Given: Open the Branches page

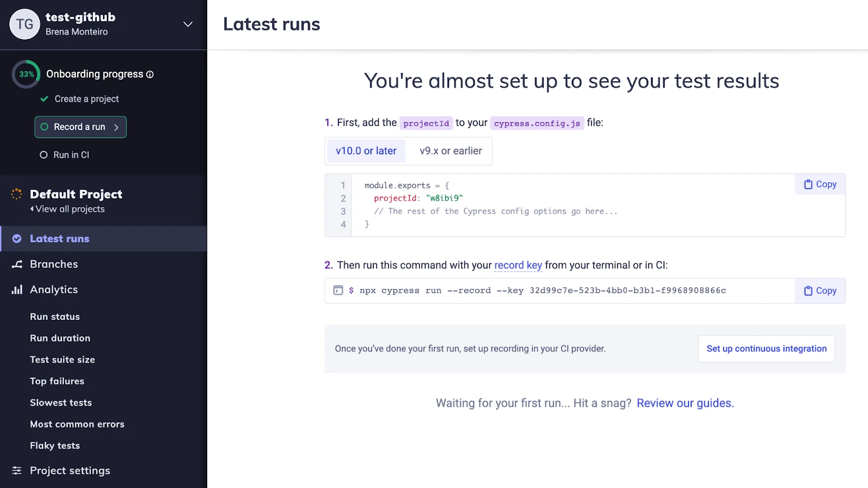Looking at the screenshot, I should point(54,264).
